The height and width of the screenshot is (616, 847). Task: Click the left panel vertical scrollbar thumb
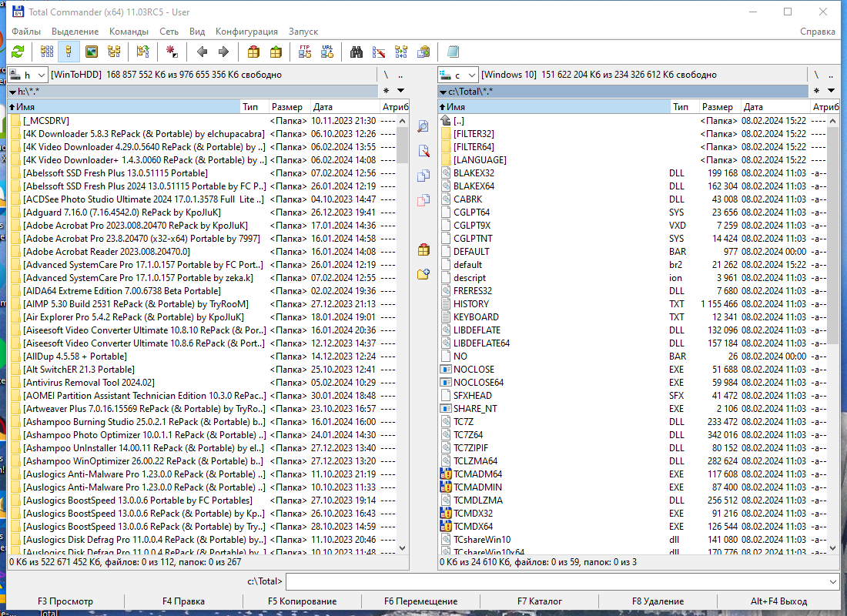(402, 145)
